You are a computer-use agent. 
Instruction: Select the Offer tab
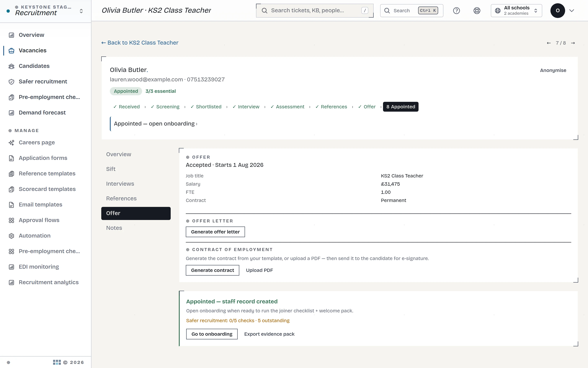(x=136, y=213)
